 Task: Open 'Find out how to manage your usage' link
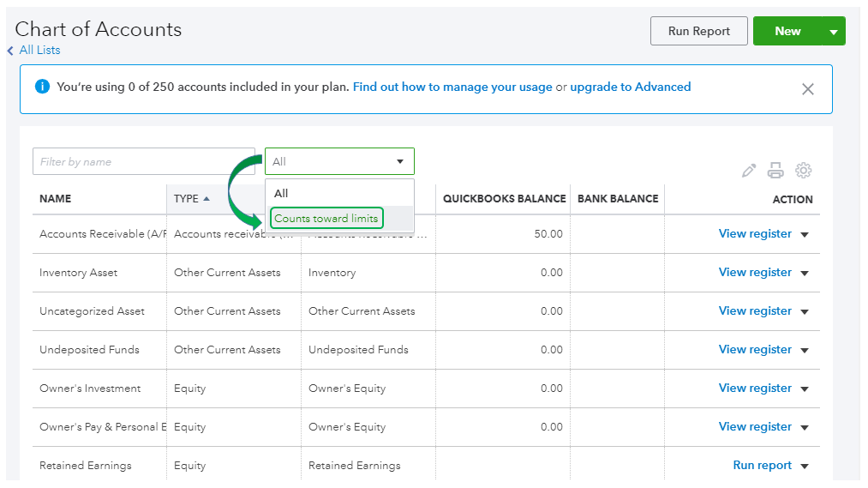[x=452, y=87]
